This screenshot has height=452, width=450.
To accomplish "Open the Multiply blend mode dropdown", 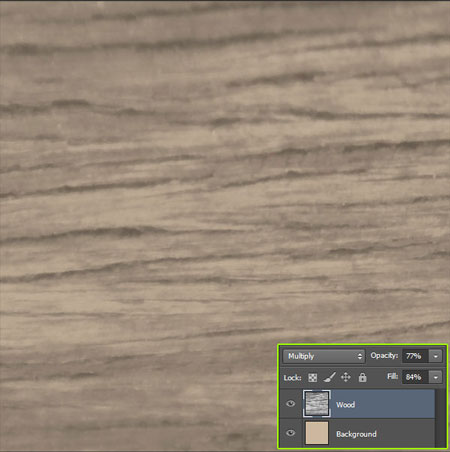I will (x=324, y=356).
